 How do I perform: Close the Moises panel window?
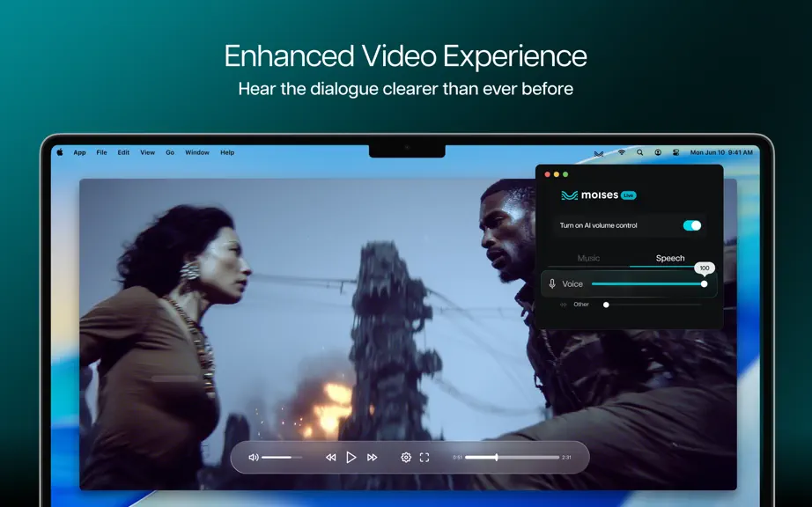548,174
